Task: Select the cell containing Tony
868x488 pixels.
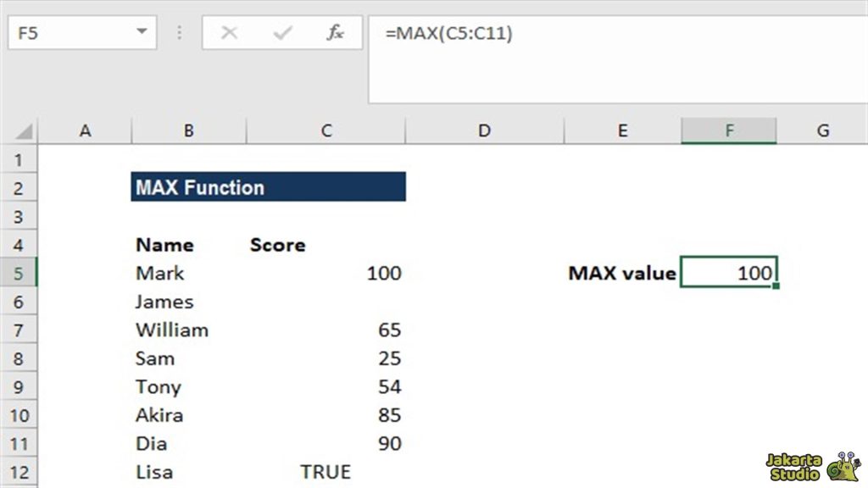Action: (x=189, y=386)
